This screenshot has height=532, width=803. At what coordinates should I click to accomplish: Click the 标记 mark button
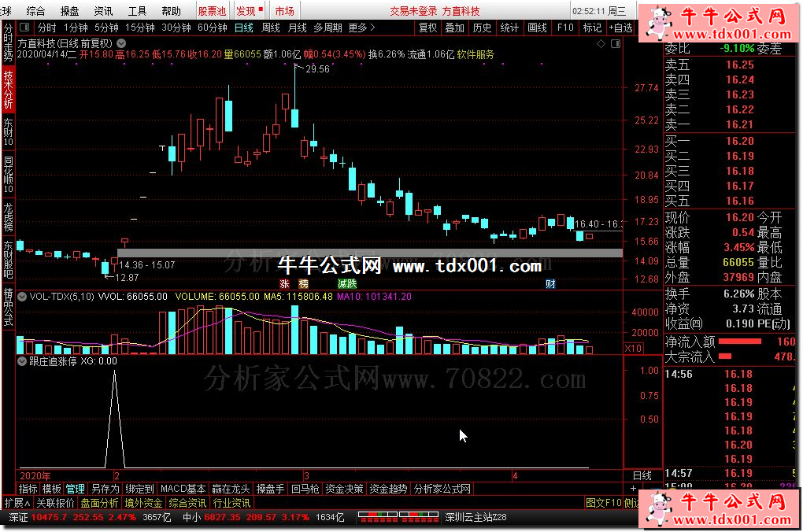click(592, 28)
